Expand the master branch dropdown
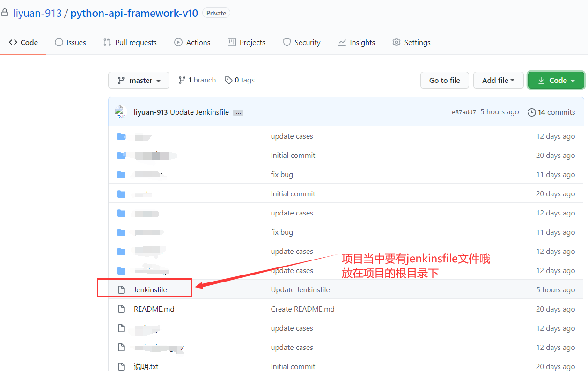This screenshot has width=588, height=371. 139,80
